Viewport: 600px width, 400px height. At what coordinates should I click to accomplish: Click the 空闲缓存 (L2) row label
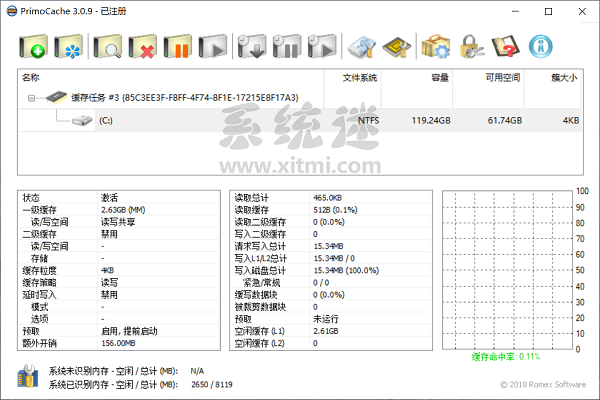(259, 343)
